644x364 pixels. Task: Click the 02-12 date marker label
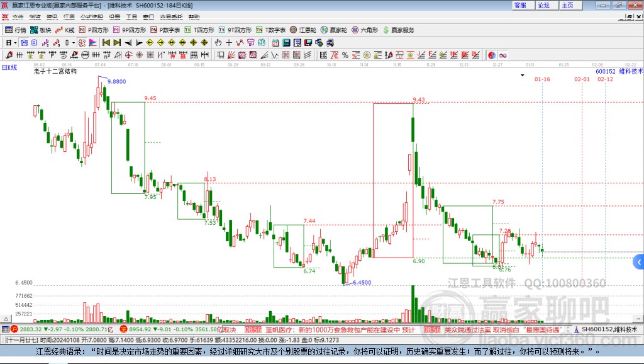pos(605,79)
